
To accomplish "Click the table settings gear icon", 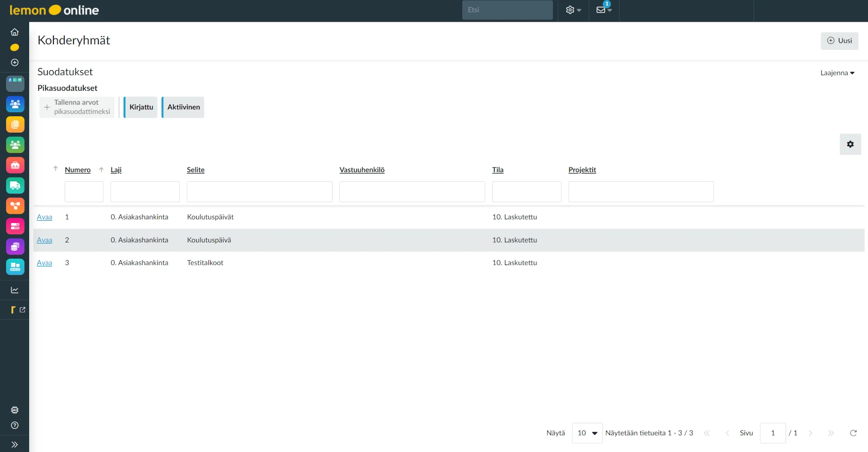I will [x=850, y=144].
